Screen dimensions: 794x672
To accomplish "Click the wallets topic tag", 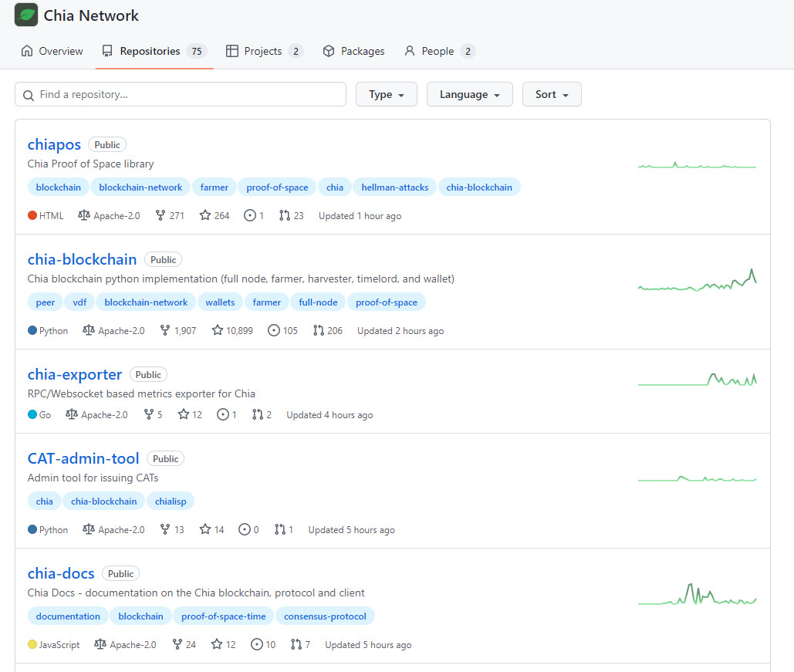I will (x=220, y=302).
